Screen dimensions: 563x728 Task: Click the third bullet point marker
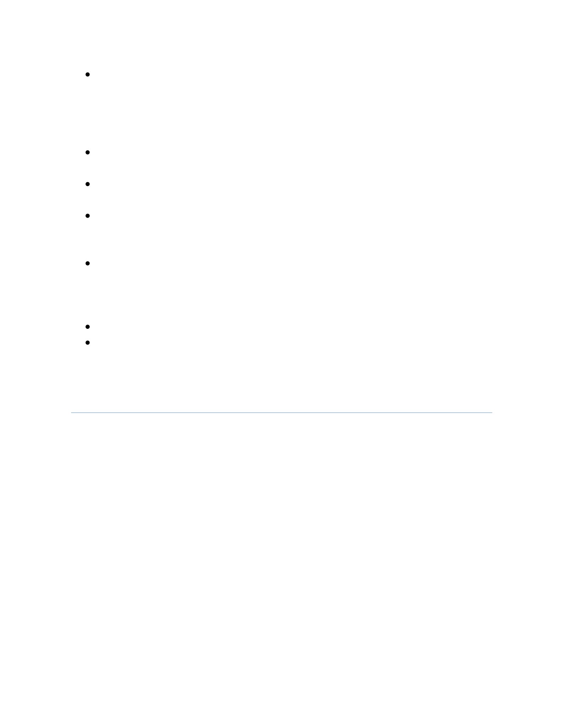[x=87, y=184]
